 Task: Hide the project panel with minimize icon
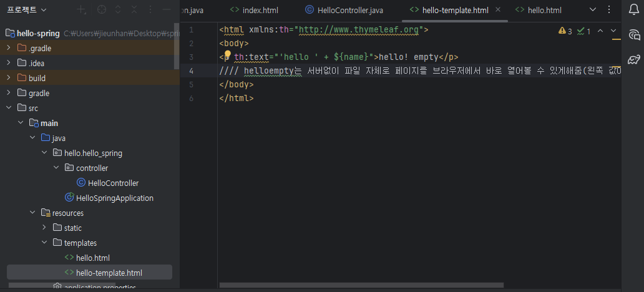coord(167,10)
